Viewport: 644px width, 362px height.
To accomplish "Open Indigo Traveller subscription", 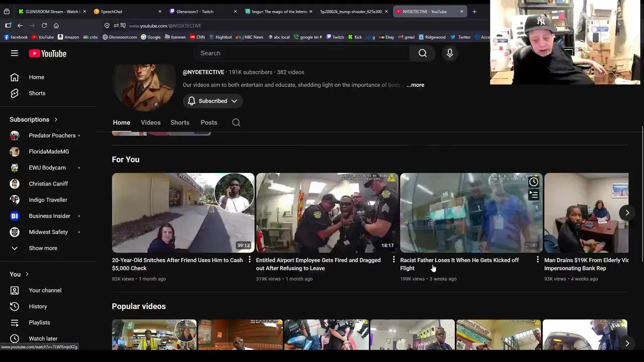I will [x=48, y=200].
